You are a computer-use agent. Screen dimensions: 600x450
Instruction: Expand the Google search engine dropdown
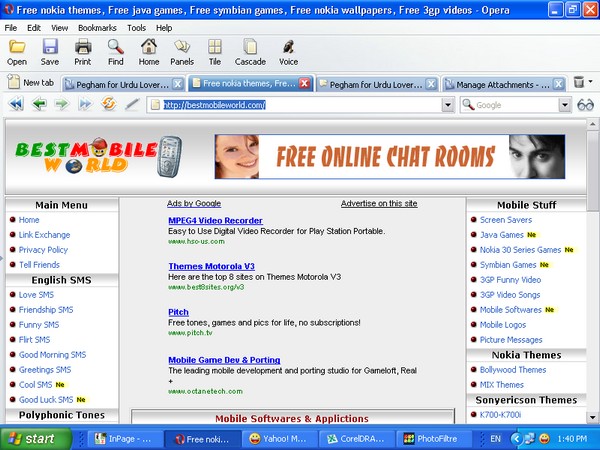pyautogui.click(x=564, y=104)
